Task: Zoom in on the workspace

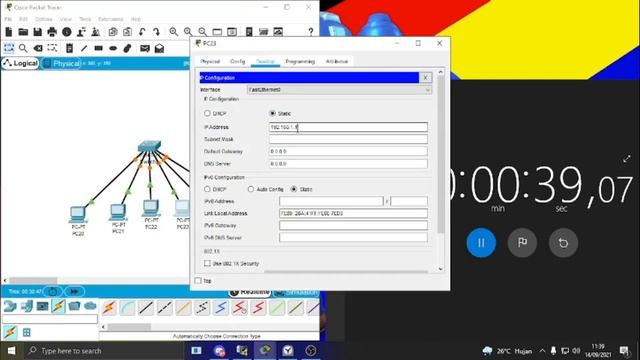Action: (173, 32)
